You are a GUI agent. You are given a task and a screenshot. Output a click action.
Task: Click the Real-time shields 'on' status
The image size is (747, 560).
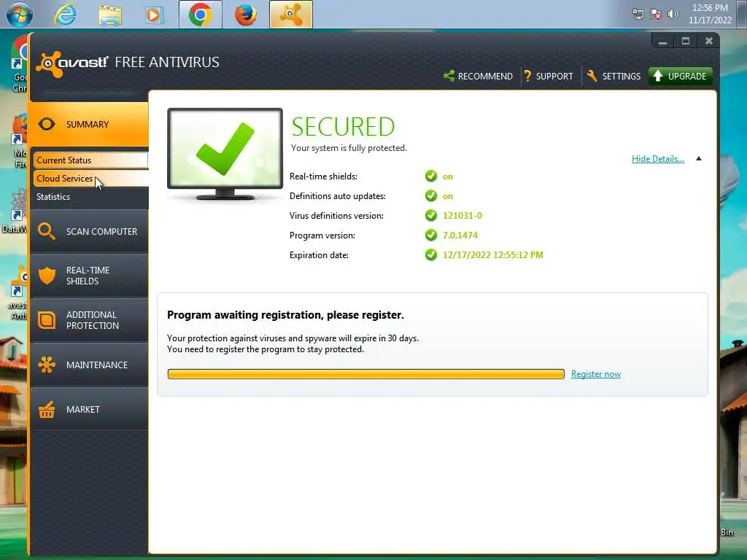[448, 176]
